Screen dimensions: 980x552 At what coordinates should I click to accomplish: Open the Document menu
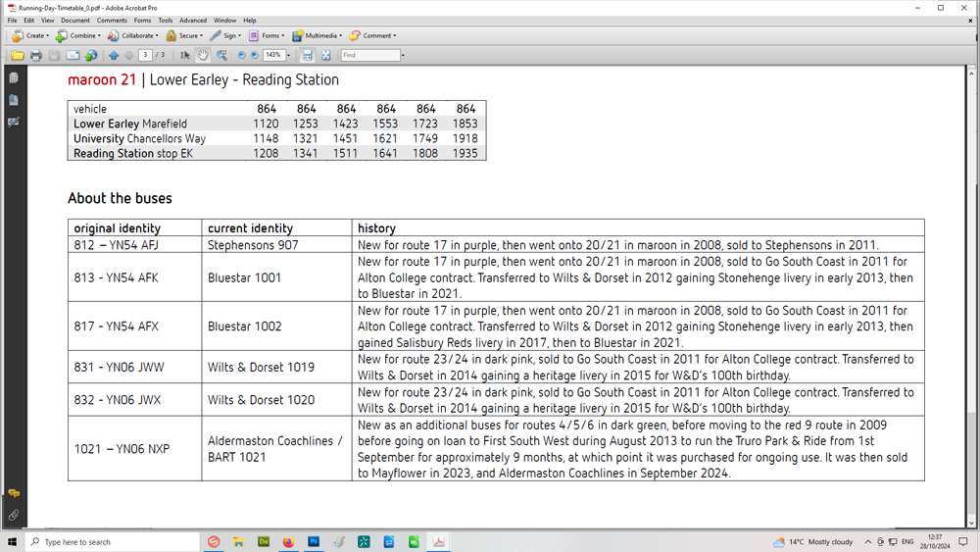(75, 20)
